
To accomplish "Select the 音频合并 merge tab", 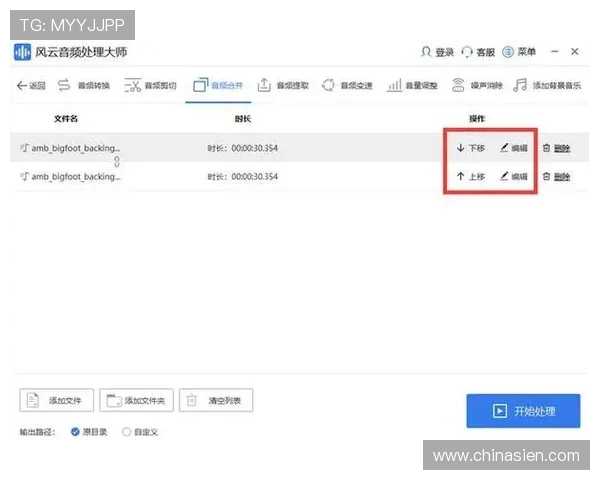I will tap(218, 85).
